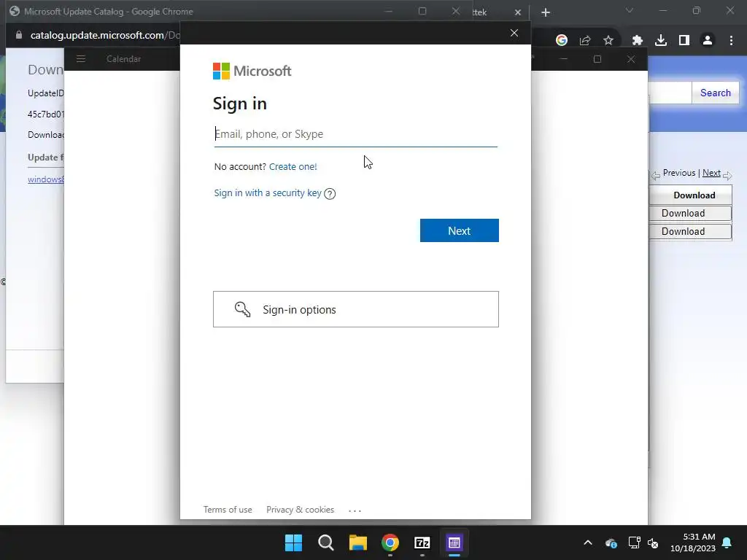
Task: Open Sign-in options
Action: point(355,309)
